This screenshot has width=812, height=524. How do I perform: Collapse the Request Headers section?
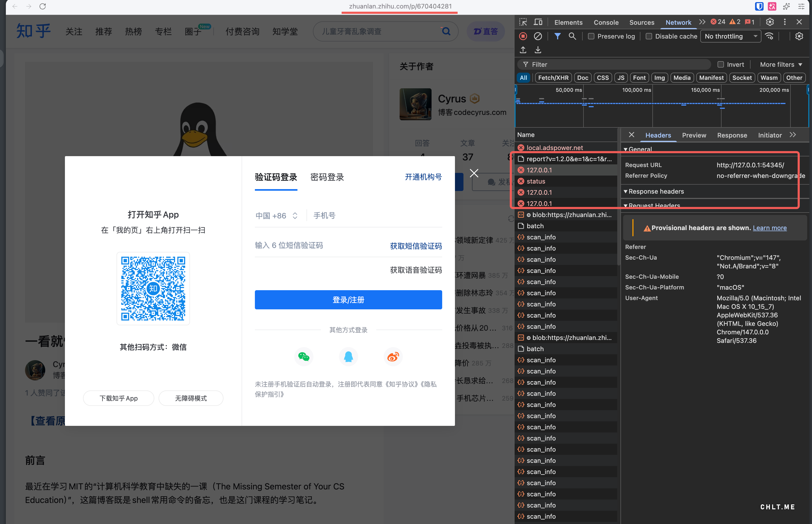(652, 205)
